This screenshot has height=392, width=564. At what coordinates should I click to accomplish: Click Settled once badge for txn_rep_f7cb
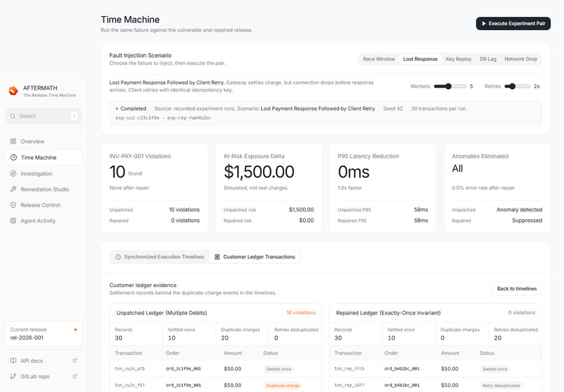click(495, 369)
